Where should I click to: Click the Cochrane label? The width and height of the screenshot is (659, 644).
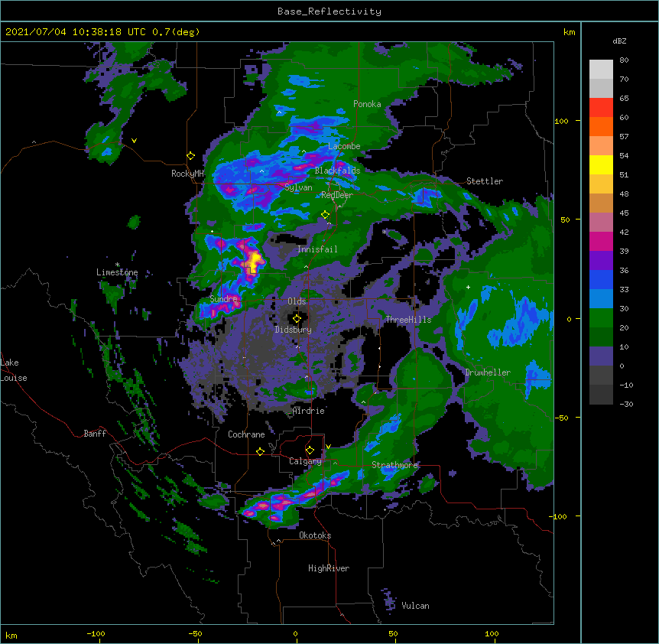pyautogui.click(x=246, y=434)
